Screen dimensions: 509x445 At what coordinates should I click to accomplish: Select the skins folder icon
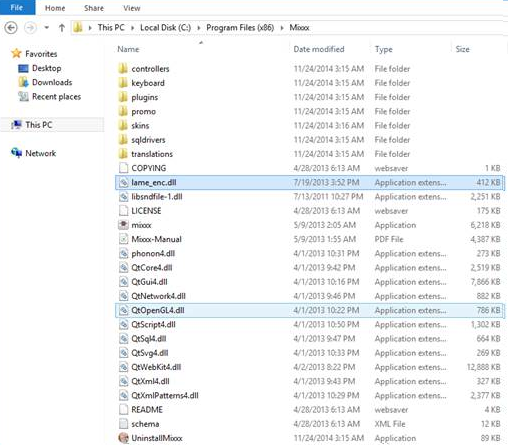click(x=123, y=125)
